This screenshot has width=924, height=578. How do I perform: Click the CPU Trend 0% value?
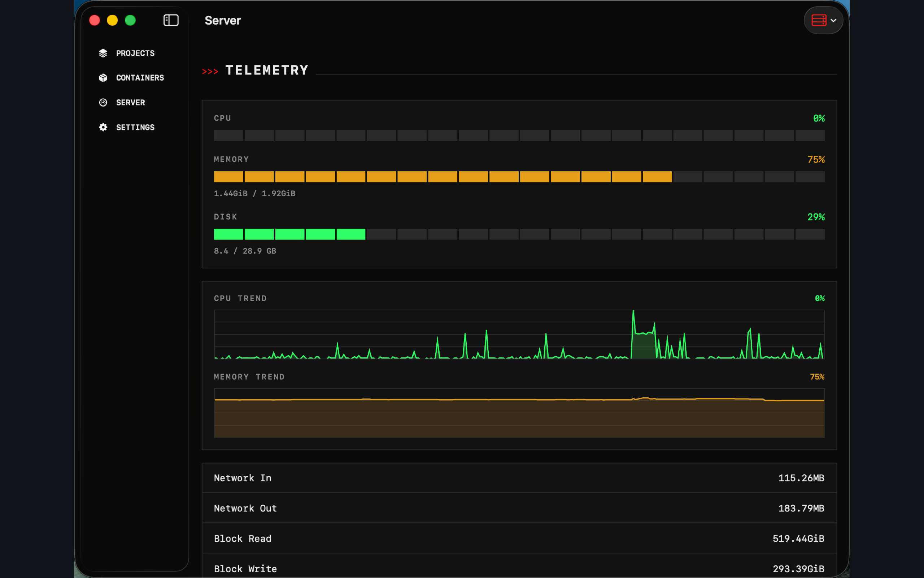click(x=820, y=298)
